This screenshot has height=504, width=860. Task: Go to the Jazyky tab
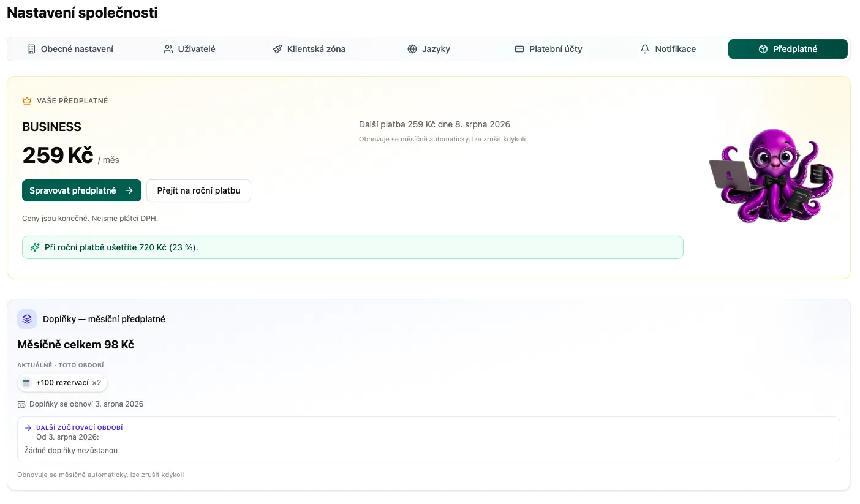pyautogui.click(x=429, y=49)
